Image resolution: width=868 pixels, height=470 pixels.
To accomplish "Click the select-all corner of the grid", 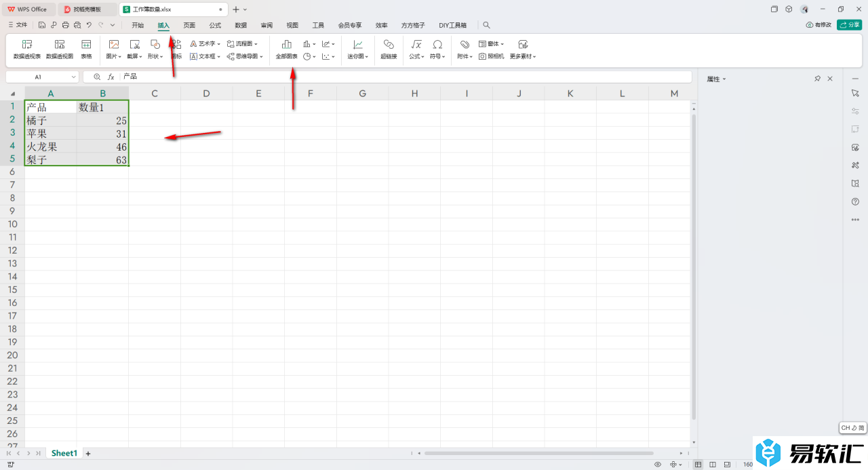I will click(12, 94).
